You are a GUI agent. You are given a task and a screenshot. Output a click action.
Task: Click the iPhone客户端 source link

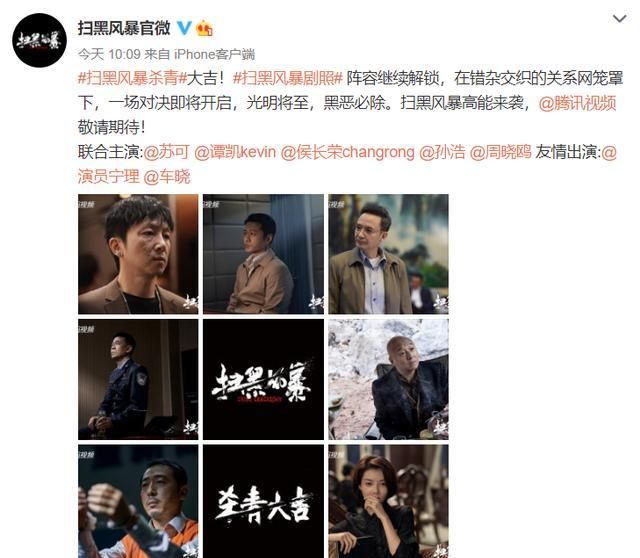point(214,54)
